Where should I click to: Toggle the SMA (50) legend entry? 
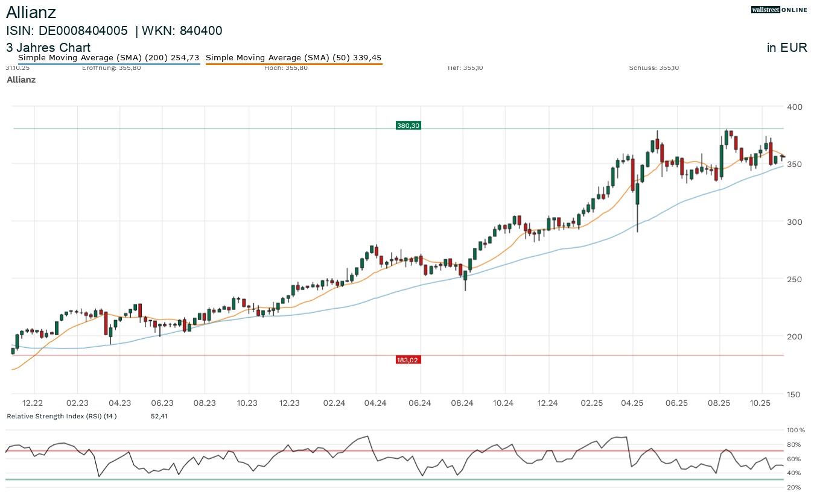click(293, 58)
